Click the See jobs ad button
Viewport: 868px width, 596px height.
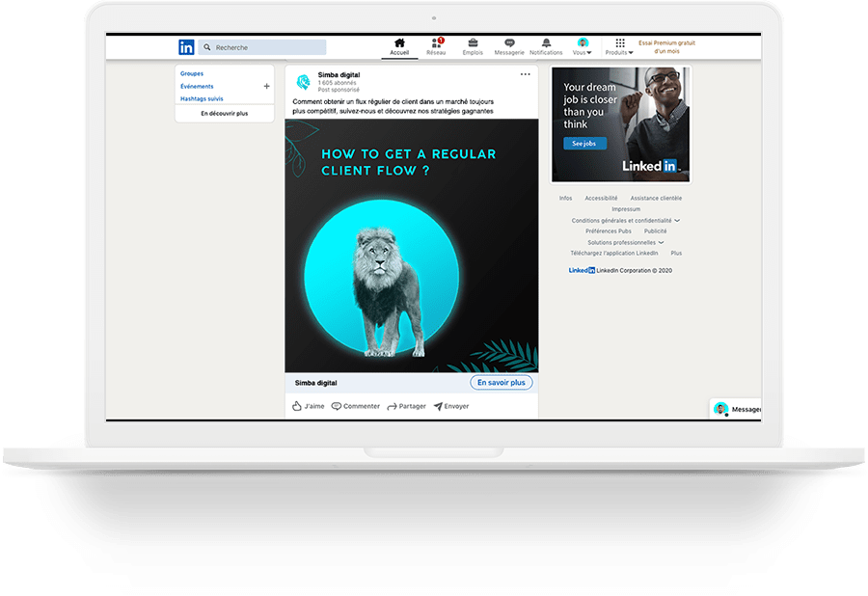584,144
